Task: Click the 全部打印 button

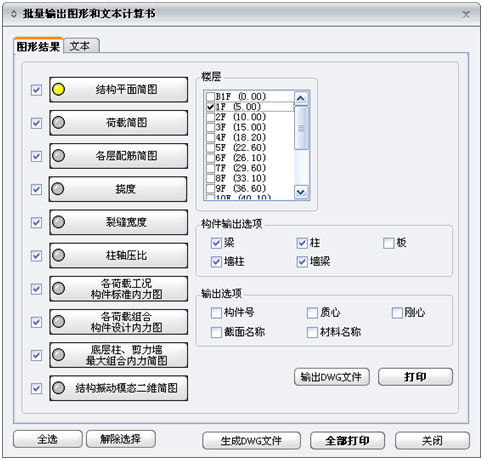Action: (x=347, y=441)
